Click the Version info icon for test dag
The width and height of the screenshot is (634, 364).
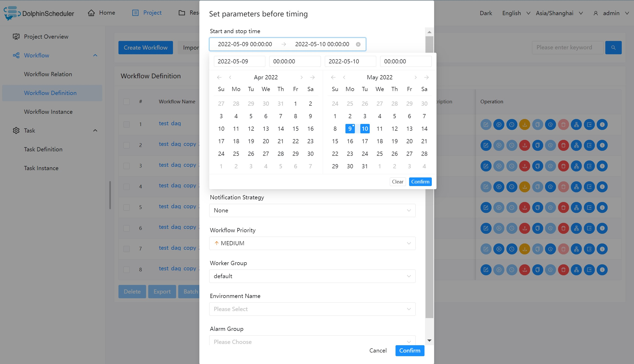click(x=602, y=124)
